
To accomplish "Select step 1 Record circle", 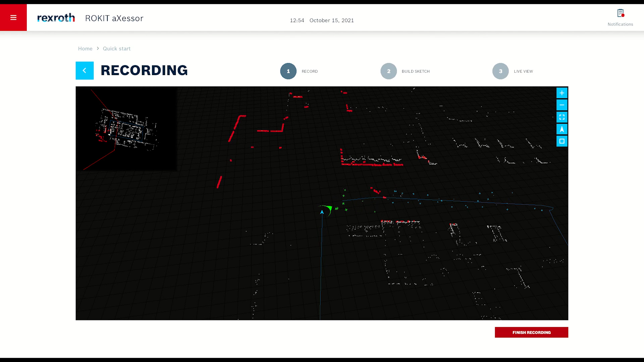I will pyautogui.click(x=288, y=71).
